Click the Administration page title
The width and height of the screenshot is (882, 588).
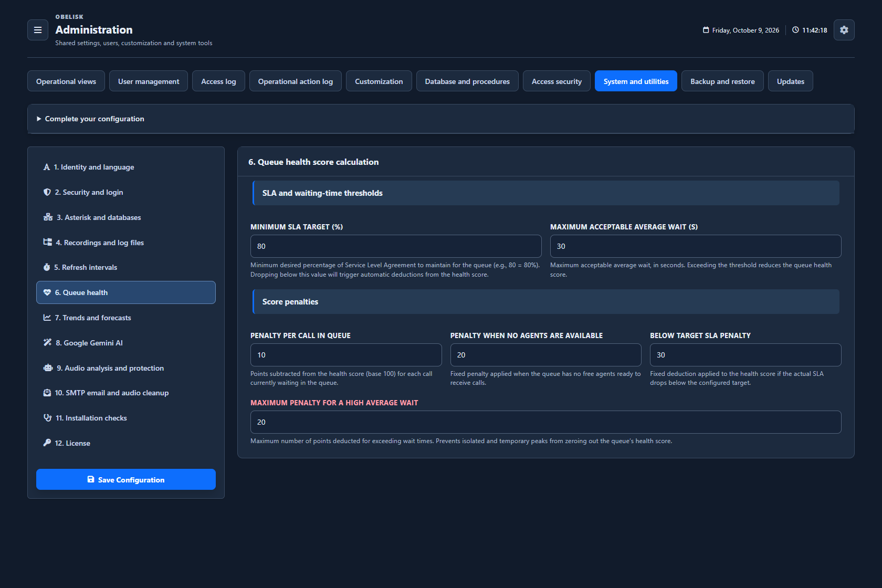94,30
